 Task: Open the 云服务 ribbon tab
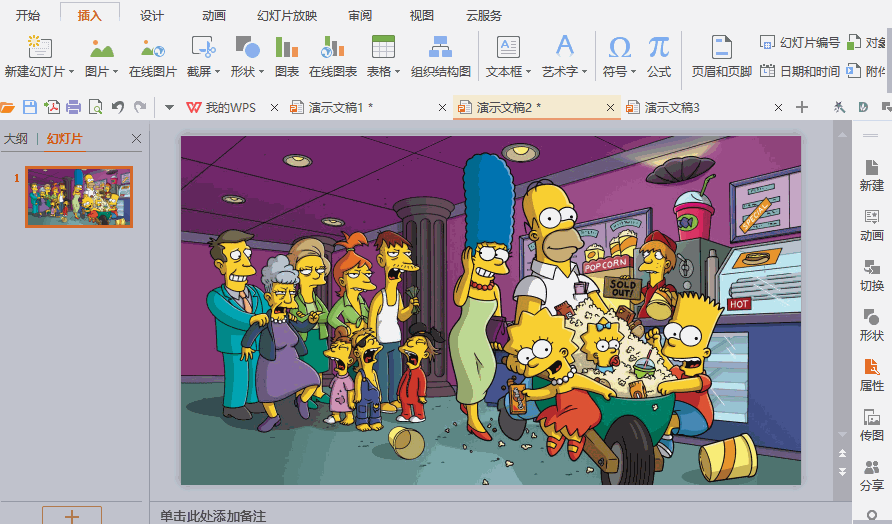point(484,15)
